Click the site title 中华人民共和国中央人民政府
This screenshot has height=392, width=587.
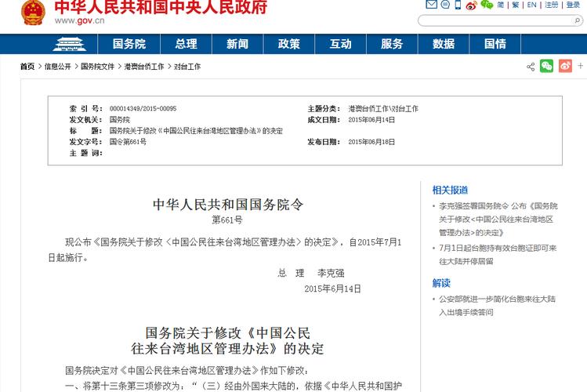pos(161,7)
